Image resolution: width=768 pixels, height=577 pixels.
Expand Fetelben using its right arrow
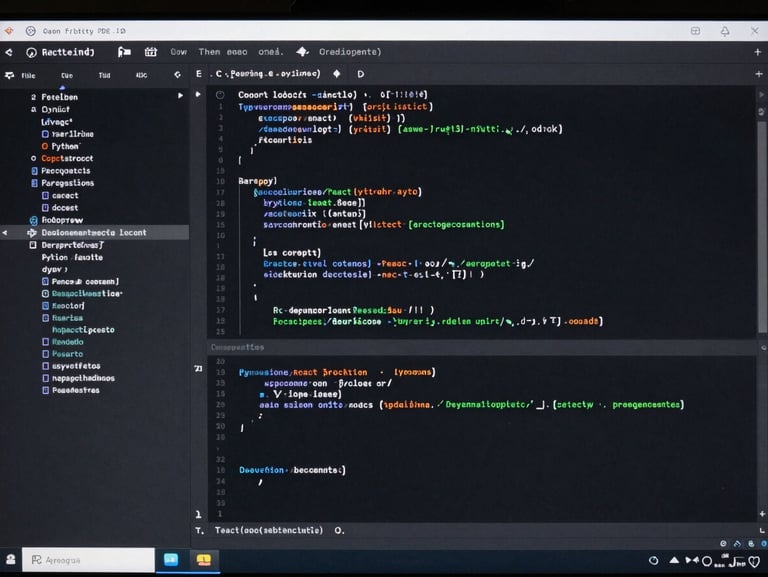click(x=180, y=96)
